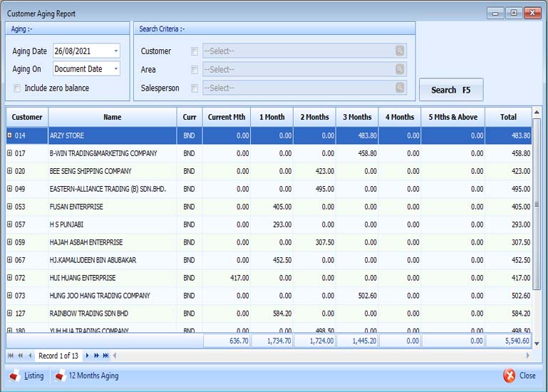Click horizontal scrollbar left arrow
The image size is (548, 392).
click(115, 356)
